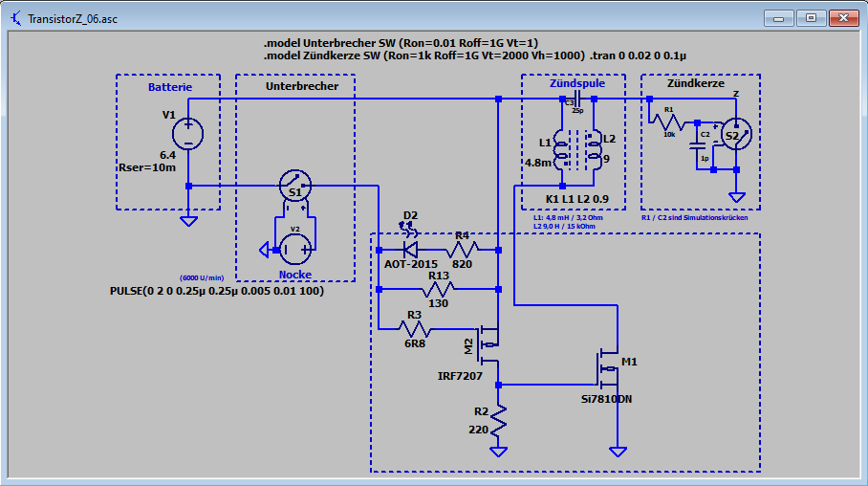Select the S2 spark plug switch
The width and height of the screenshot is (868, 486).
[x=734, y=136]
